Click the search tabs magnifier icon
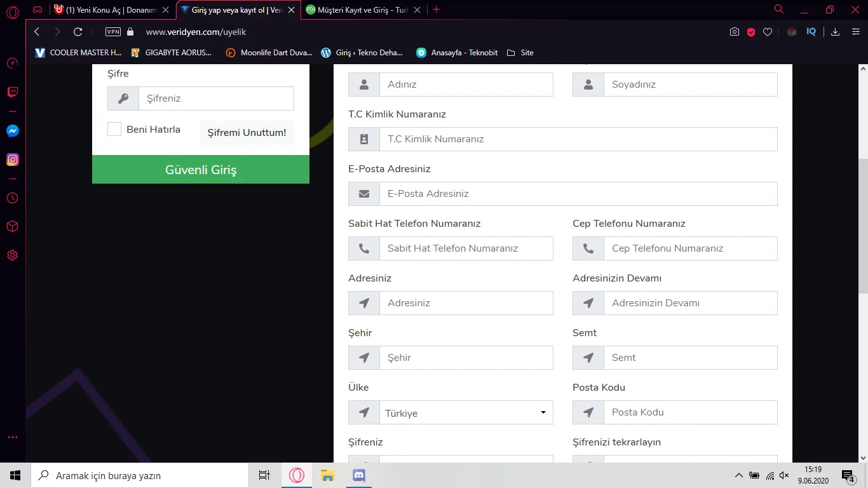Viewport: 868px width, 488px height. click(x=779, y=9)
